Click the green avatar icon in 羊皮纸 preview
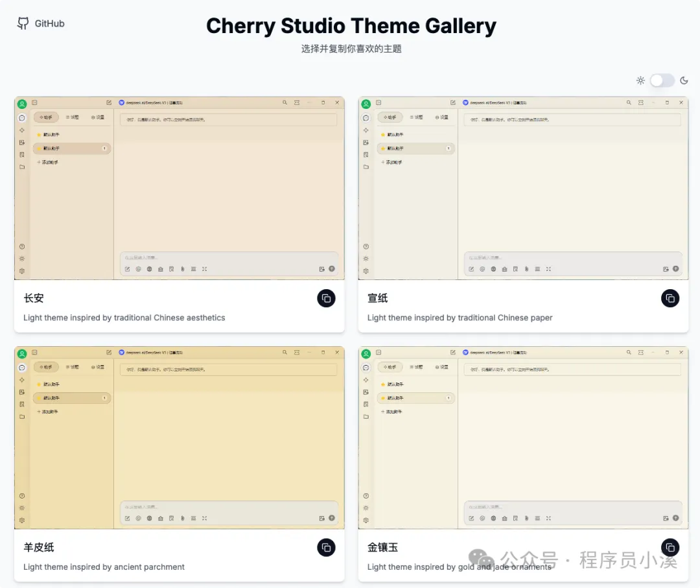This screenshot has height=588, width=700. (22, 354)
